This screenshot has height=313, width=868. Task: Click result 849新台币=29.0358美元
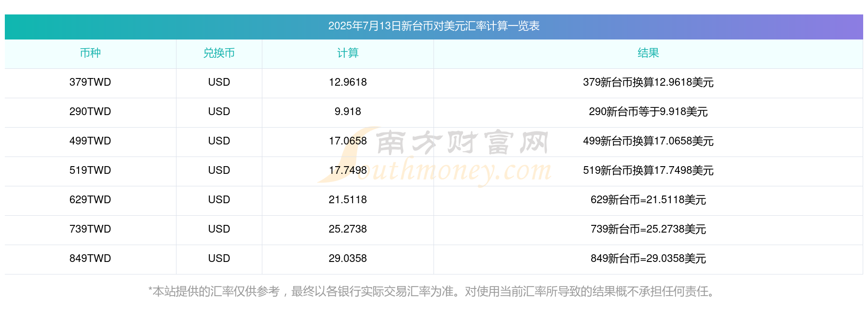pos(648,259)
